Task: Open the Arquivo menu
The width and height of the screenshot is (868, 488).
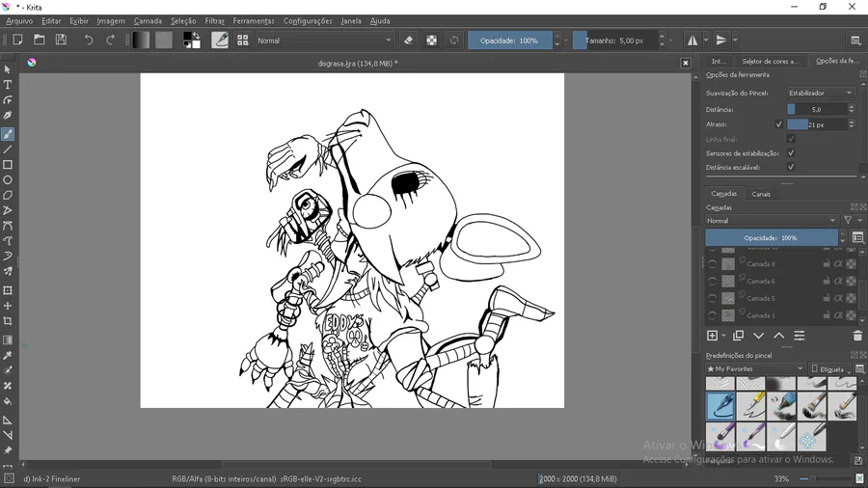Action: point(19,21)
